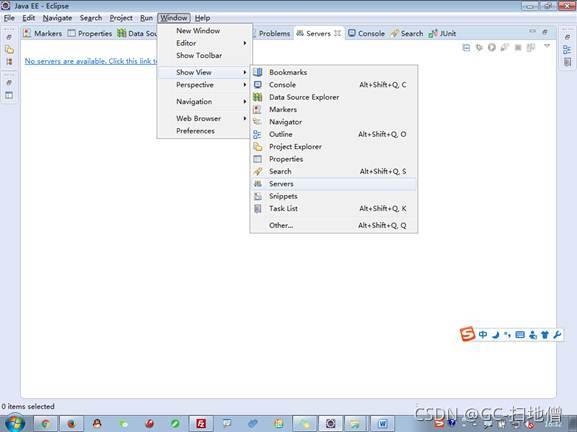Open Project Explorer icon in left trim

(9, 50)
